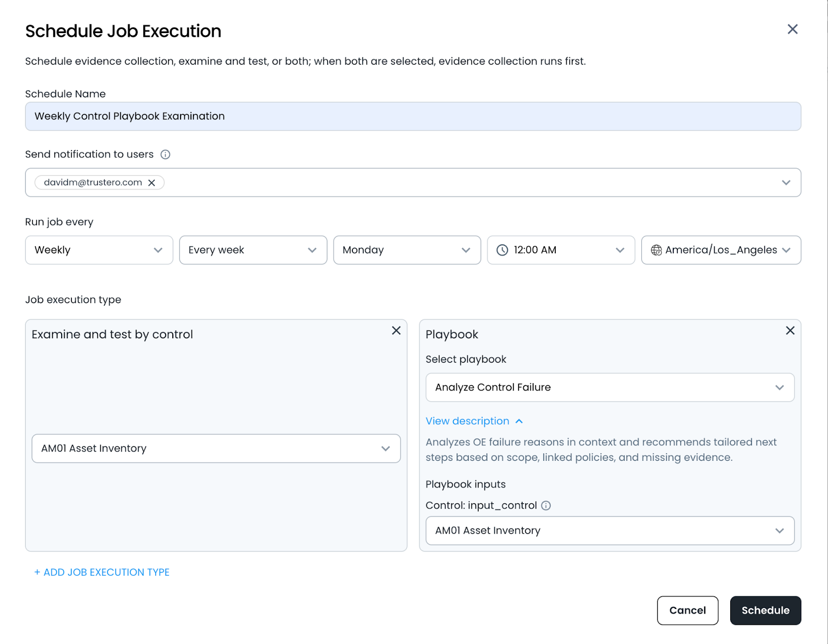Remove davidm@trustero.com from notification recipients

152,183
